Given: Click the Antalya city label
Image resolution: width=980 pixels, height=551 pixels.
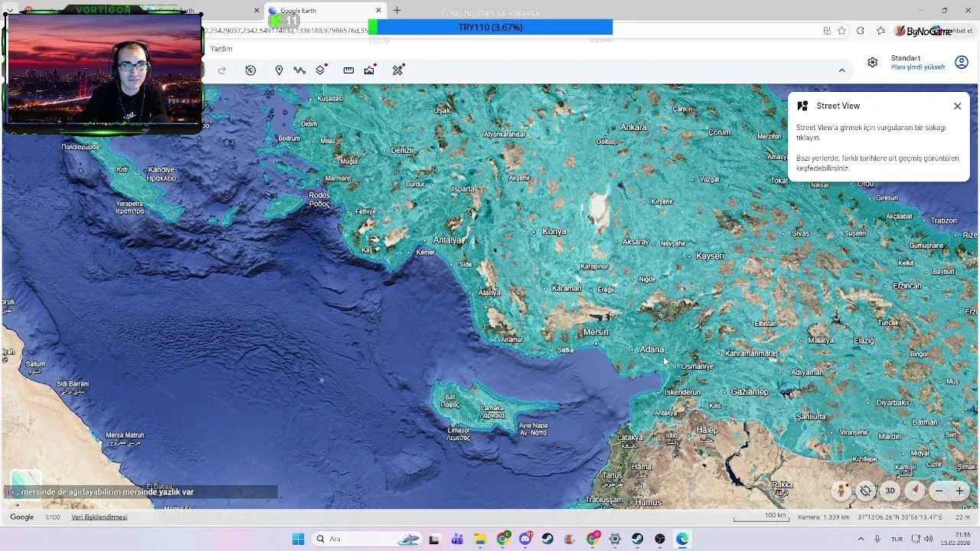Looking at the screenshot, I should (447, 240).
